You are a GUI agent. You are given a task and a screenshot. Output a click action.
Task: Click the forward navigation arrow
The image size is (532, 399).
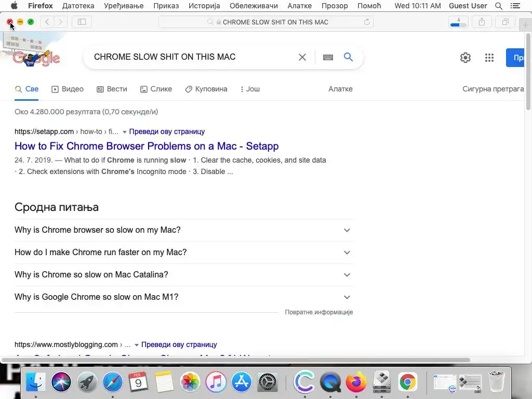(61, 22)
